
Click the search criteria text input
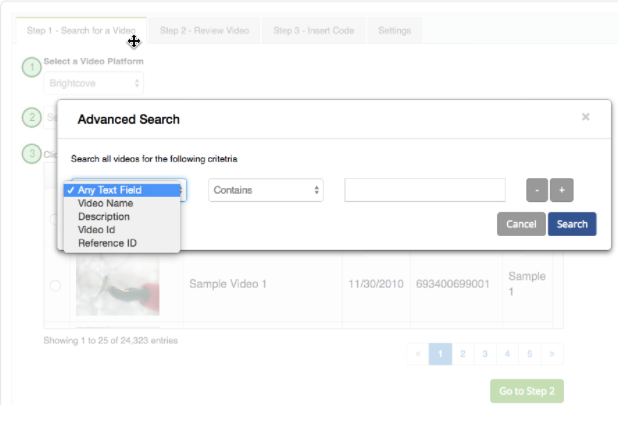click(x=425, y=190)
